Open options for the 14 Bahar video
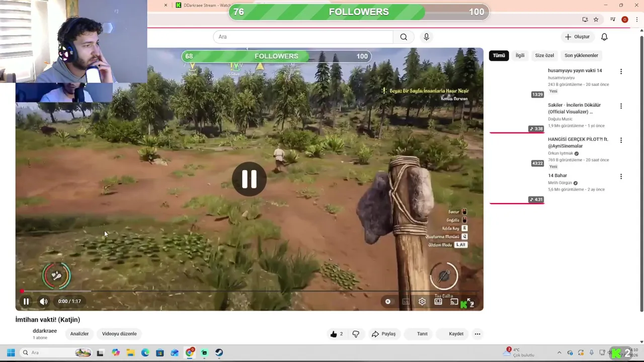Viewport: 644px width, 362px height. point(621,176)
